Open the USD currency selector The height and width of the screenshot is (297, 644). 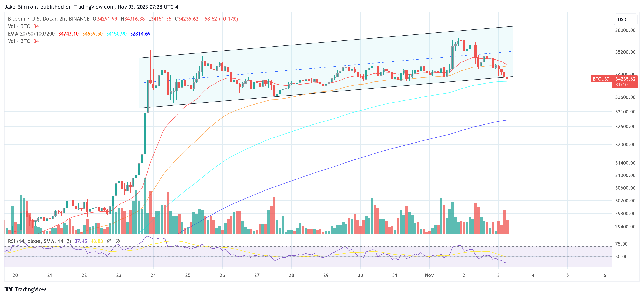click(622, 20)
